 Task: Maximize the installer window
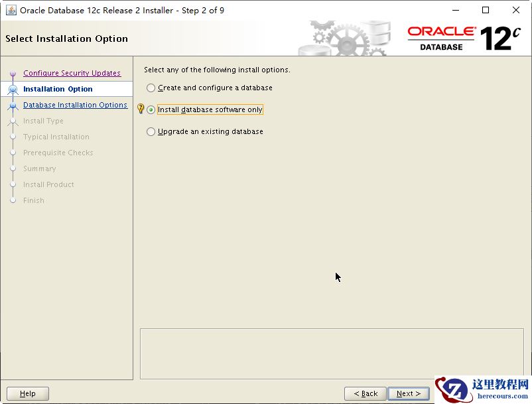(x=486, y=10)
